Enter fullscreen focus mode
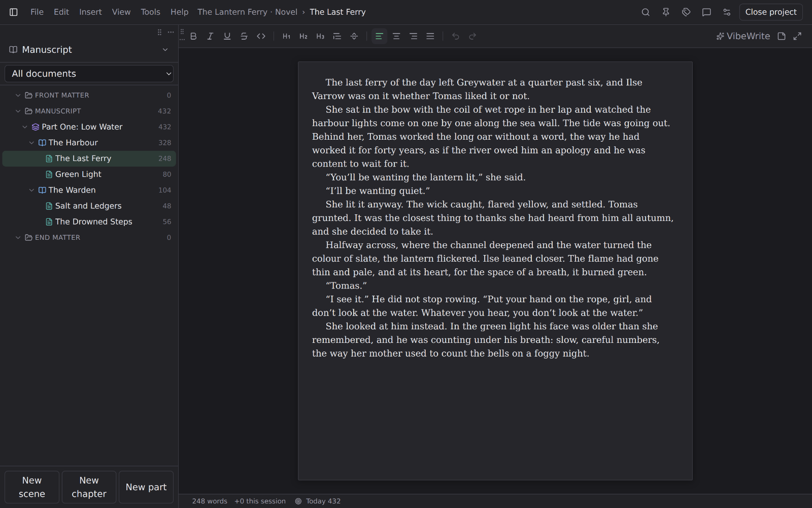 click(x=798, y=36)
